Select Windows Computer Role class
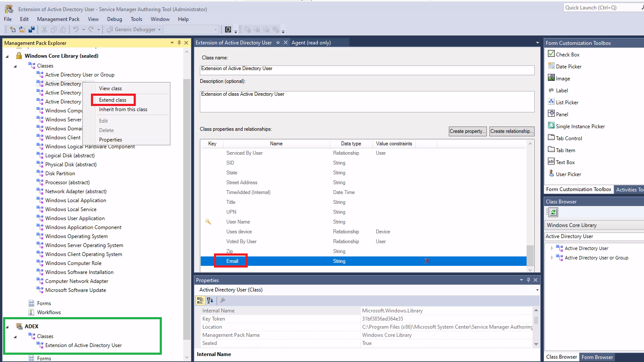Screen dimensions: 644x362 coord(73,263)
